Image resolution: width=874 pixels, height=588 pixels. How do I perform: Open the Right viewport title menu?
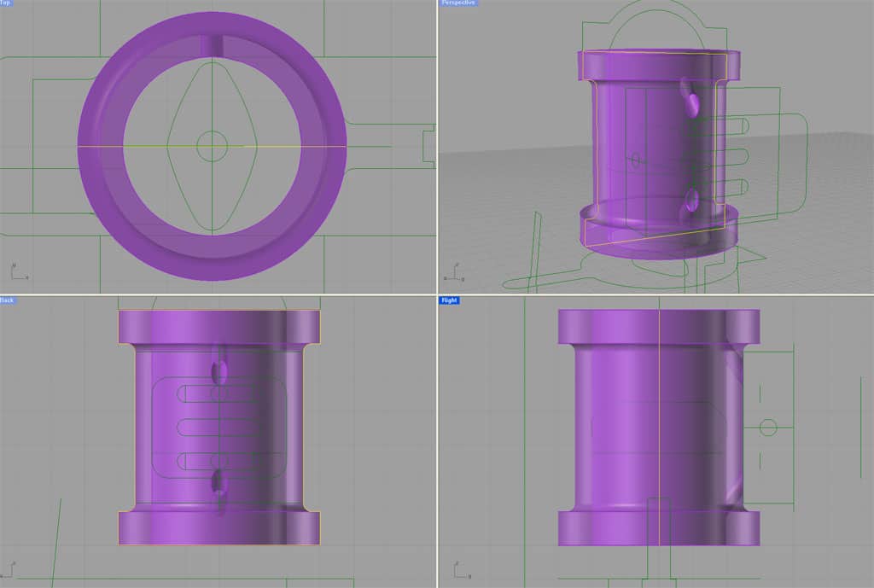pos(448,301)
